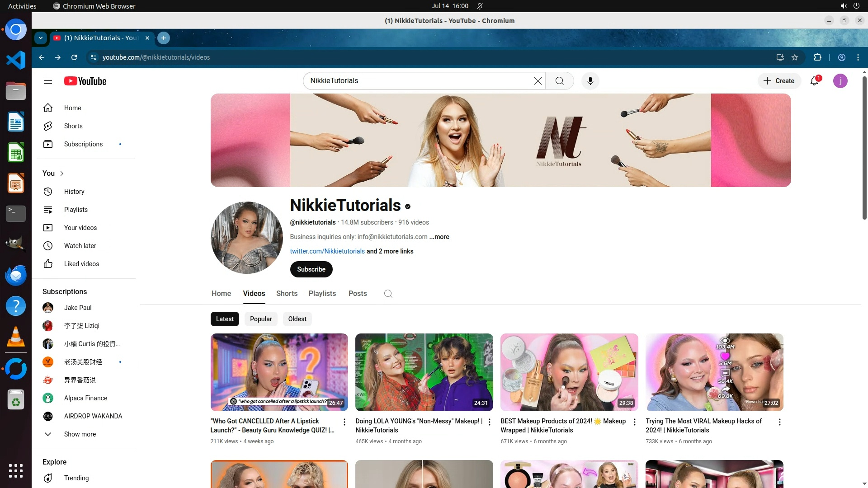
Task: Bookmark this page with star icon
Action: [795, 57]
